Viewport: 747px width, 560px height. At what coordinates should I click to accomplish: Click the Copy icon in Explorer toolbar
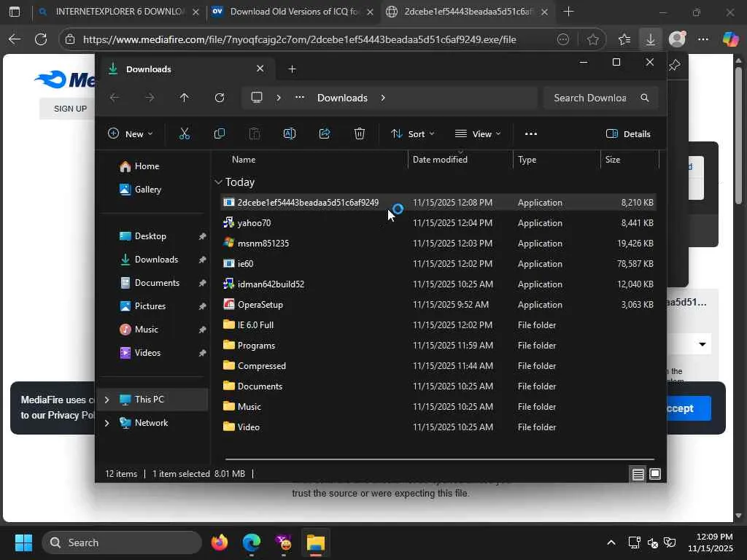[x=220, y=134]
